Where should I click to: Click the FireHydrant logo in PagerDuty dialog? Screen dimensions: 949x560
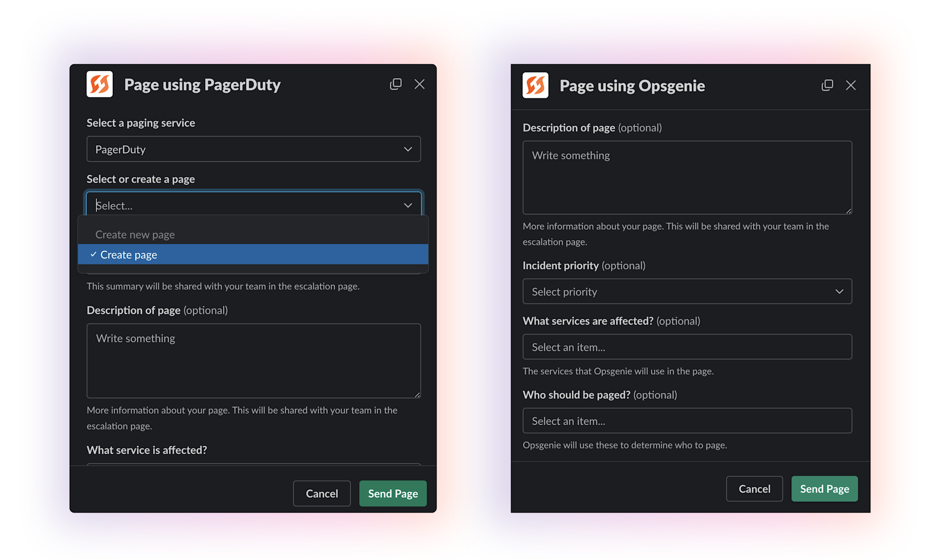99,84
